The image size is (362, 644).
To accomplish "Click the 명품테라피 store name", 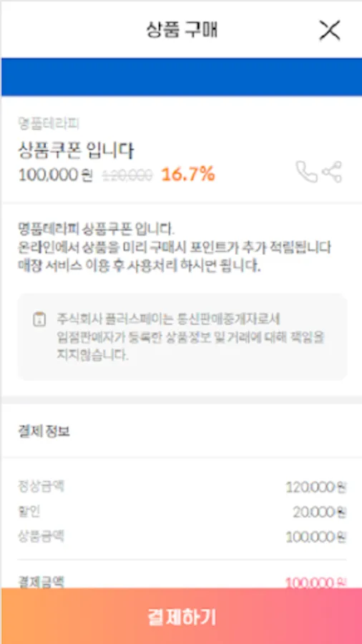I will [x=49, y=123].
